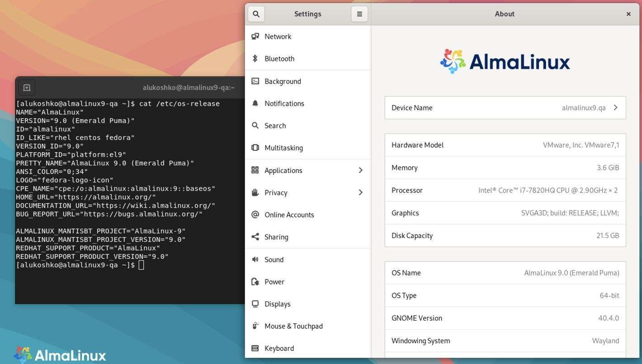Open the Search settings entry

pos(275,125)
